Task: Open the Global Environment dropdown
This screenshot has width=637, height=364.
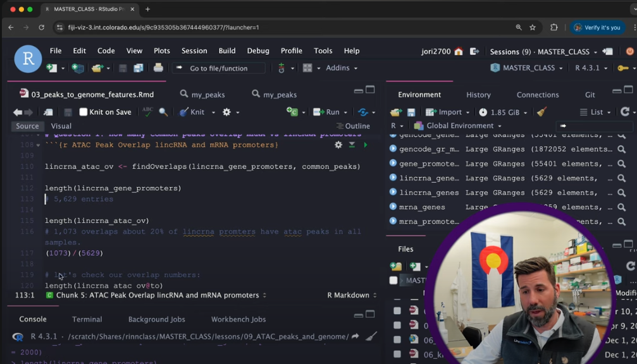Action: 458,126
